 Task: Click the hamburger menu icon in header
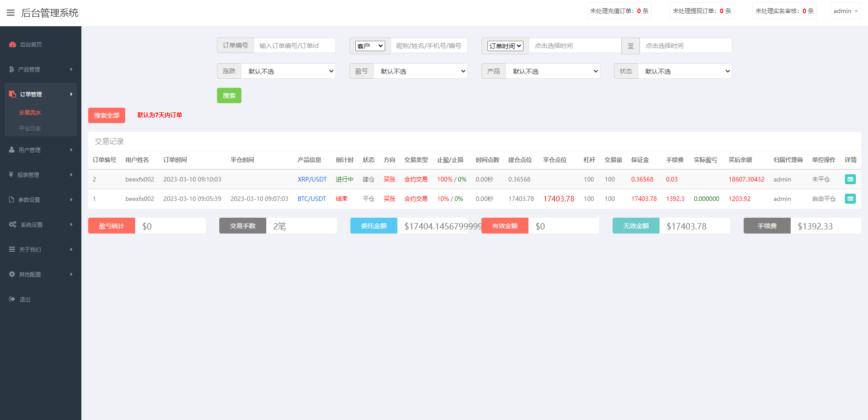pyautogui.click(x=11, y=13)
